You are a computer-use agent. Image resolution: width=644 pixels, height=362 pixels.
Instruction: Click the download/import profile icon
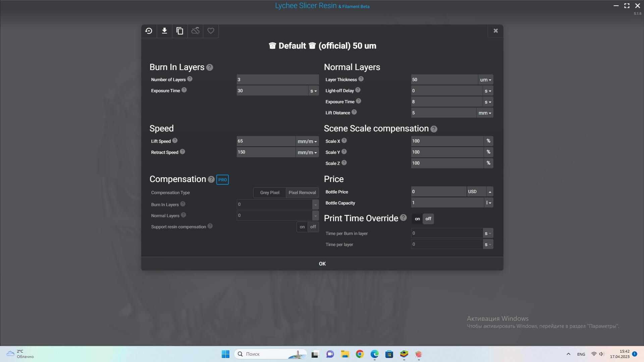pyautogui.click(x=164, y=31)
